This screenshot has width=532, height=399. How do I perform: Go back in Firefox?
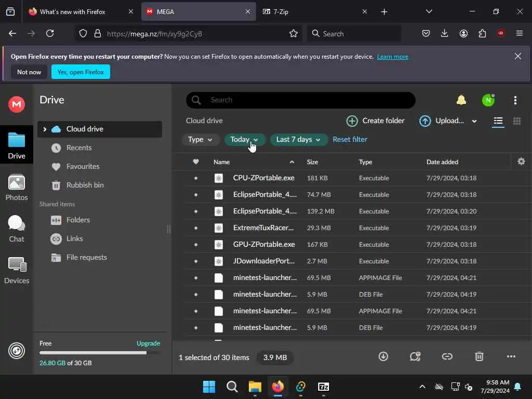click(x=12, y=33)
